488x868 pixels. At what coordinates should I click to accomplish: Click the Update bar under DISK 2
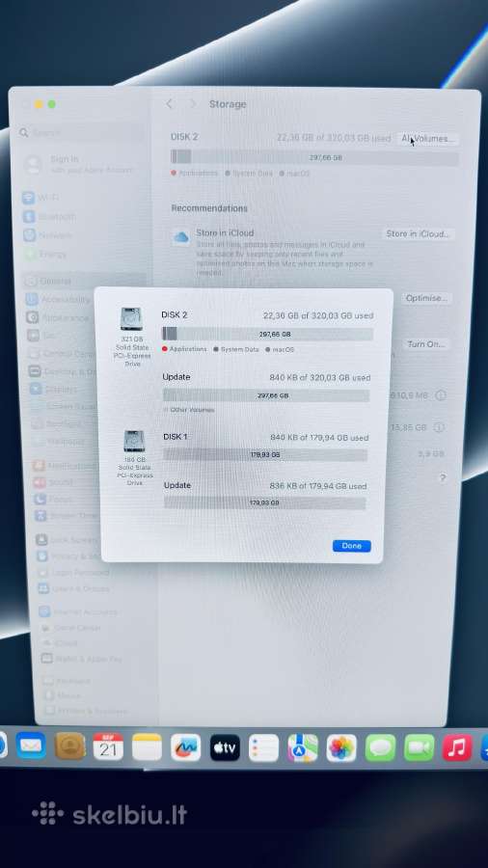tap(266, 395)
